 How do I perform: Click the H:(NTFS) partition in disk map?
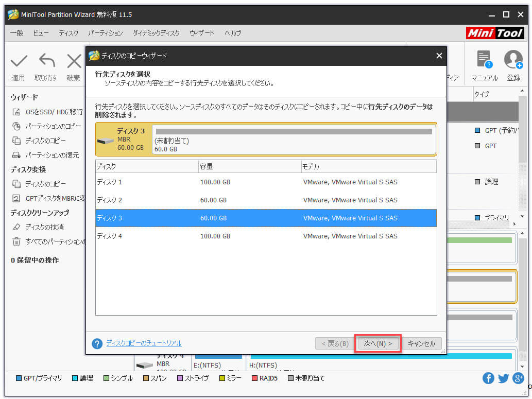point(380,362)
